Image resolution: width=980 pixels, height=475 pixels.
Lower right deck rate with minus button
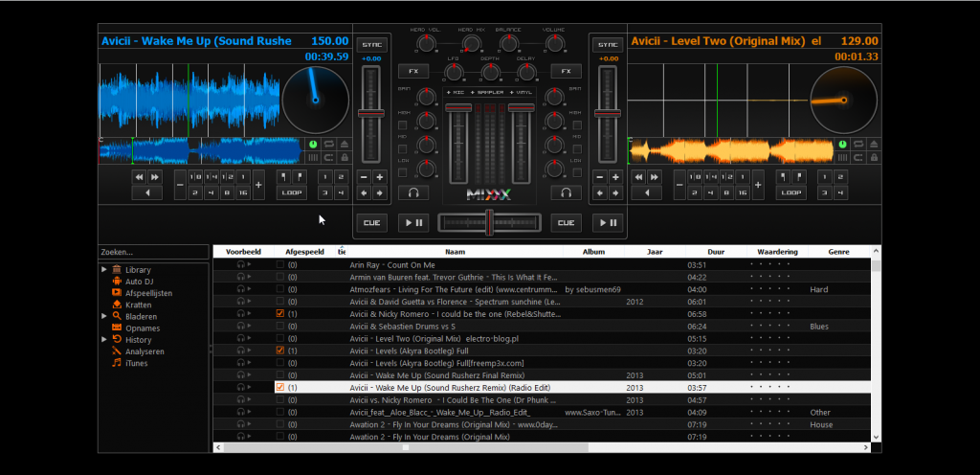(x=600, y=177)
